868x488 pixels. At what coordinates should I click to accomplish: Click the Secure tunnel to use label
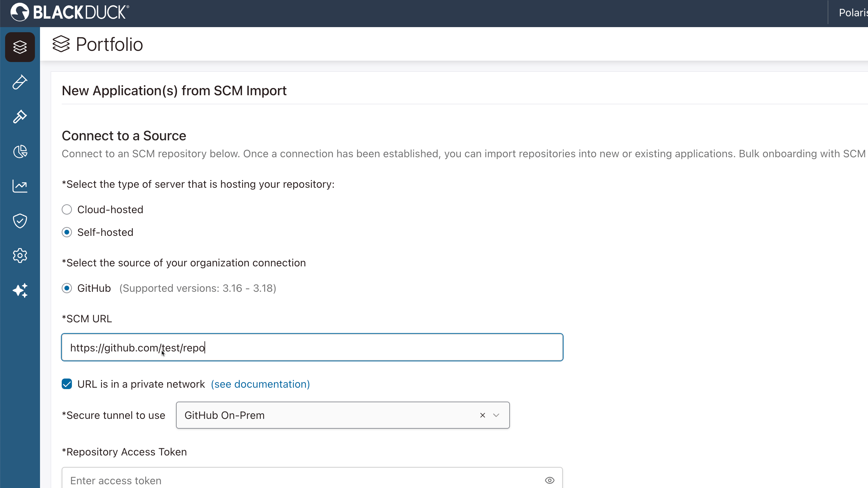click(x=114, y=415)
